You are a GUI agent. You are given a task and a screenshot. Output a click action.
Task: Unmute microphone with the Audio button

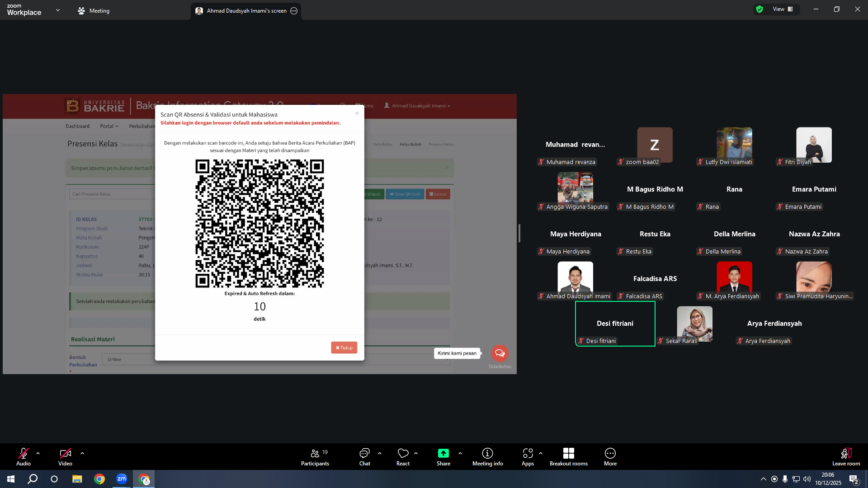pyautogui.click(x=24, y=456)
